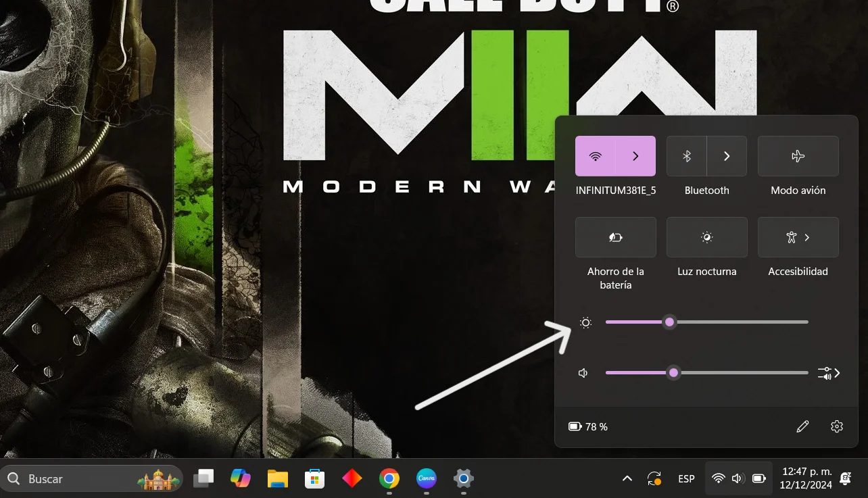
Task: Click the Ahorro de la batería label text
Action: (x=616, y=278)
